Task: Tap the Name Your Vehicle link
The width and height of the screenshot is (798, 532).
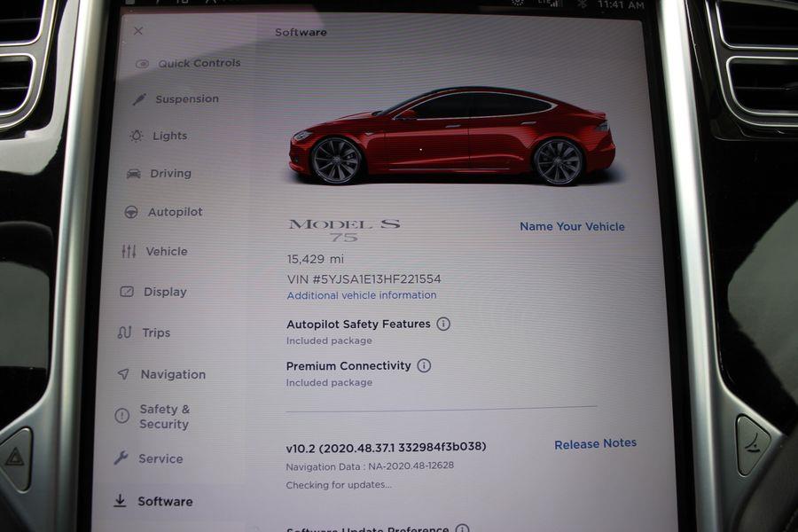Action: [x=572, y=227]
